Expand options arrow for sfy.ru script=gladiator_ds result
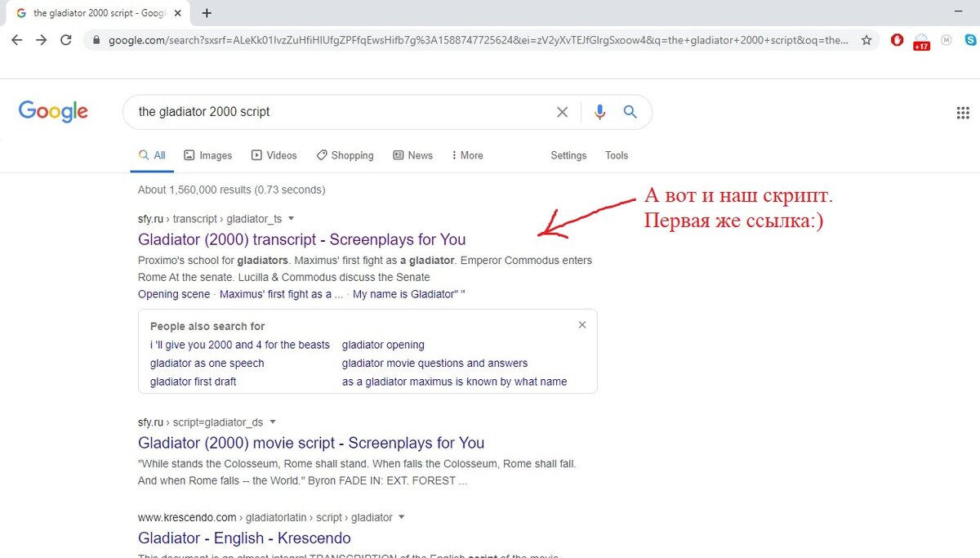This screenshot has width=980, height=558. 273,422
